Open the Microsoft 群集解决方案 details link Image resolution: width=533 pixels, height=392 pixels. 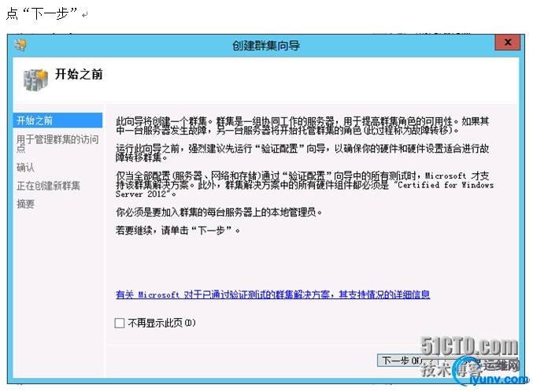[x=272, y=294]
